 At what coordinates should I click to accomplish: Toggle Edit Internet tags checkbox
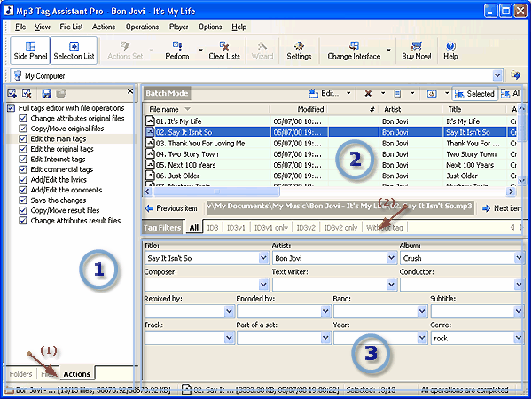23,159
